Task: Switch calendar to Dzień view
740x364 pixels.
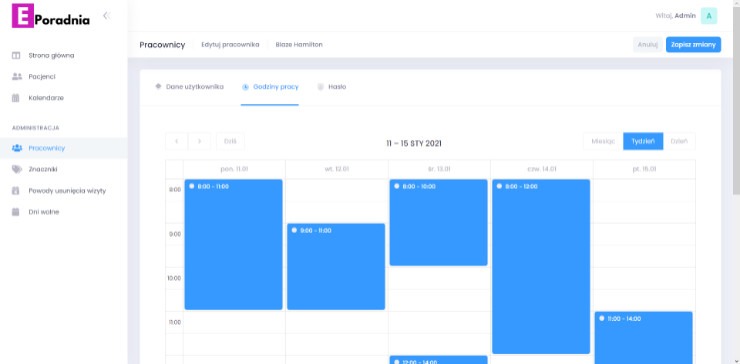Action: click(x=679, y=141)
